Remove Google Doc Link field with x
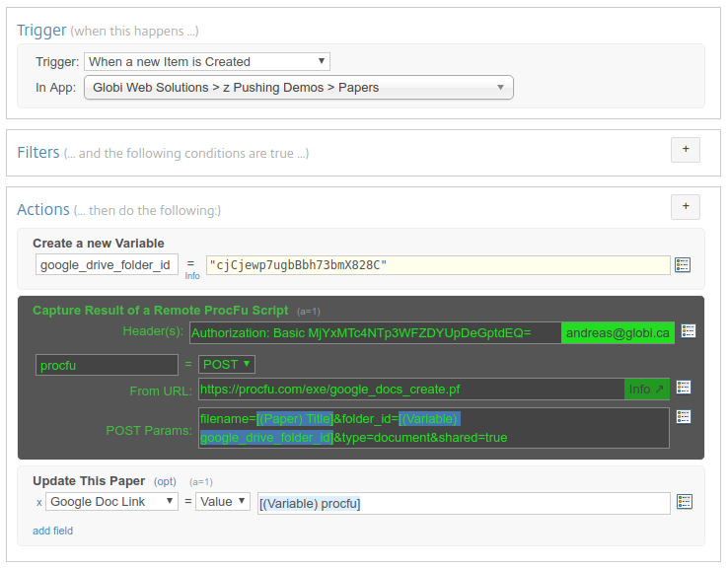728x568 pixels. [x=39, y=502]
